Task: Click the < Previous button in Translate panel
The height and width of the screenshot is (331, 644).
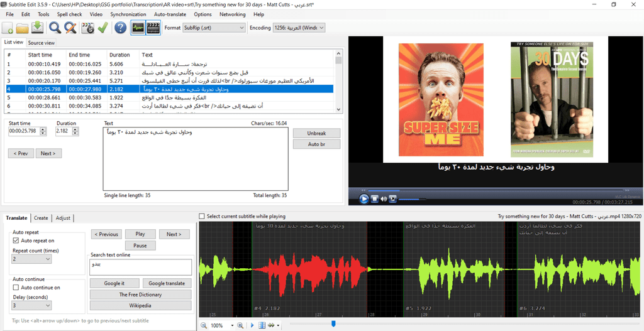Action: pyautogui.click(x=106, y=234)
